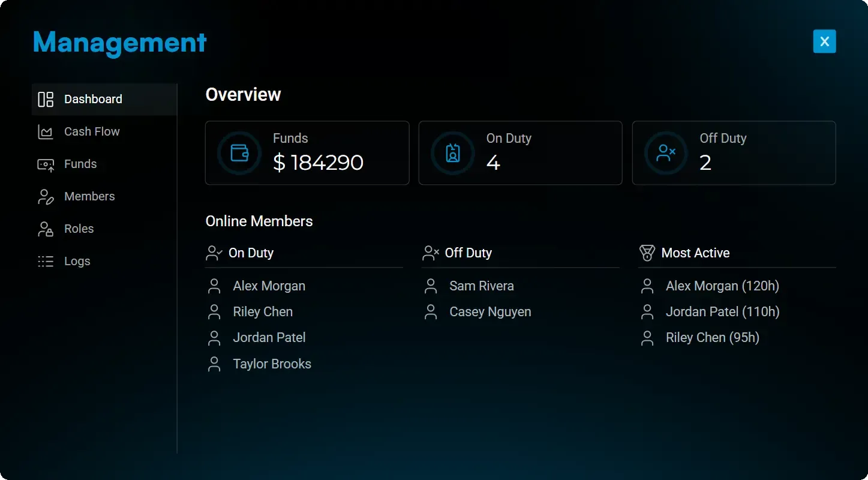Screen dimensions: 868x480
Task: Click Jordan Patel (110h) in Most Active
Action: point(722,312)
